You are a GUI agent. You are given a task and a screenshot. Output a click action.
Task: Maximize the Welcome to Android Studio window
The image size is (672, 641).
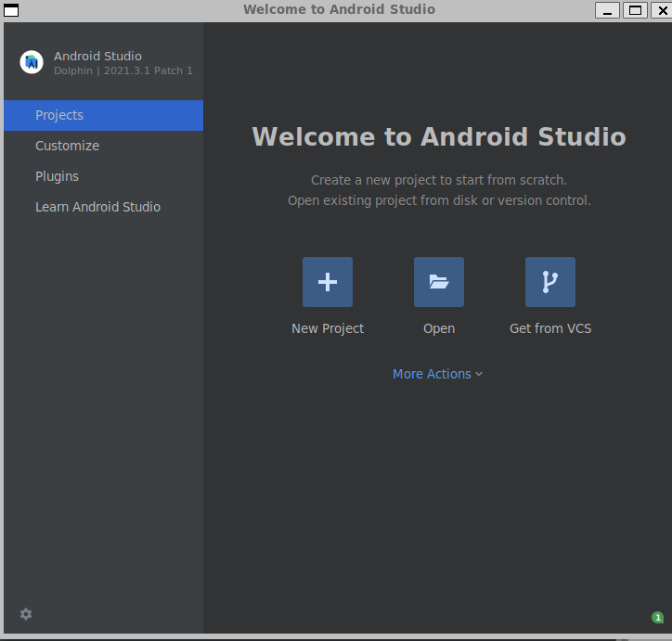(635, 10)
